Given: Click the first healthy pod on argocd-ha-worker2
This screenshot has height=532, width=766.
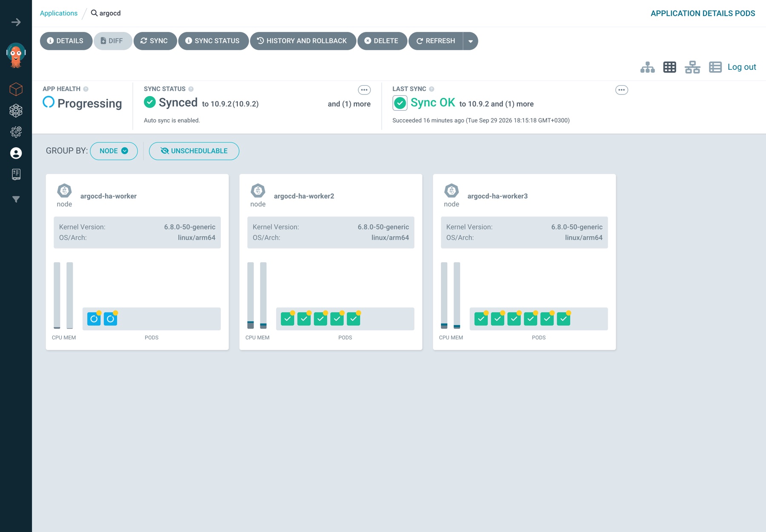Looking at the screenshot, I should point(288,319).
